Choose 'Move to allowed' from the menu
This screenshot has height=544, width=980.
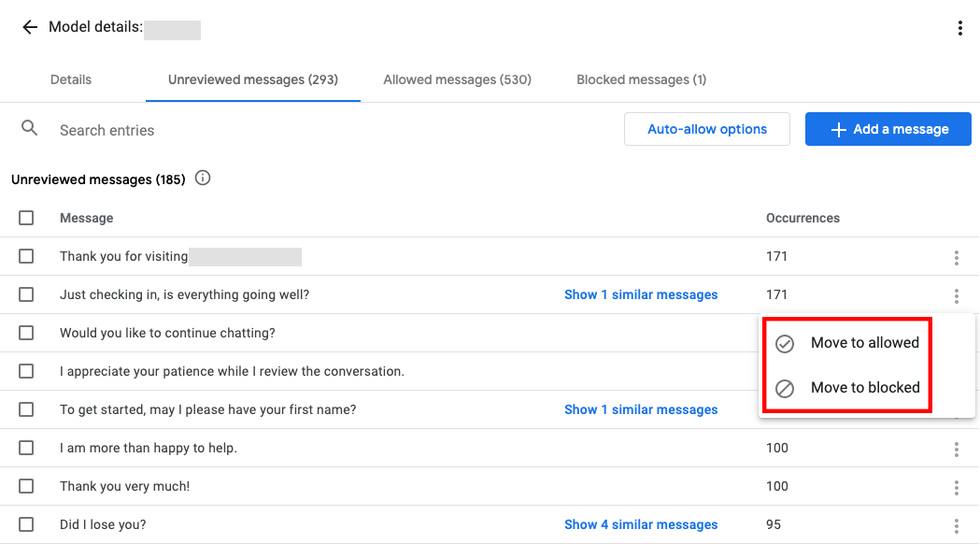coord(864,343)
